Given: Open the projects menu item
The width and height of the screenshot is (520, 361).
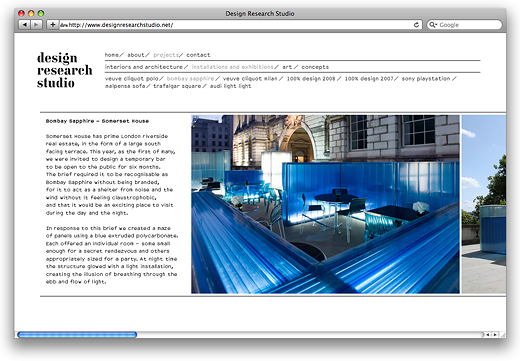Looking at the screenshot, I should tap(166, 55).
